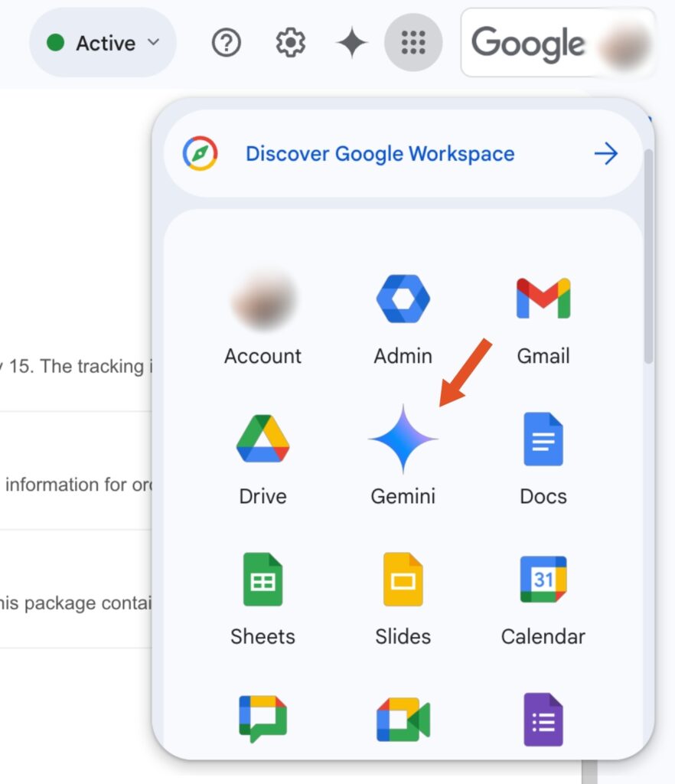
Task: Open email mentioning '15. The tracking'
Action: point(76,366)
